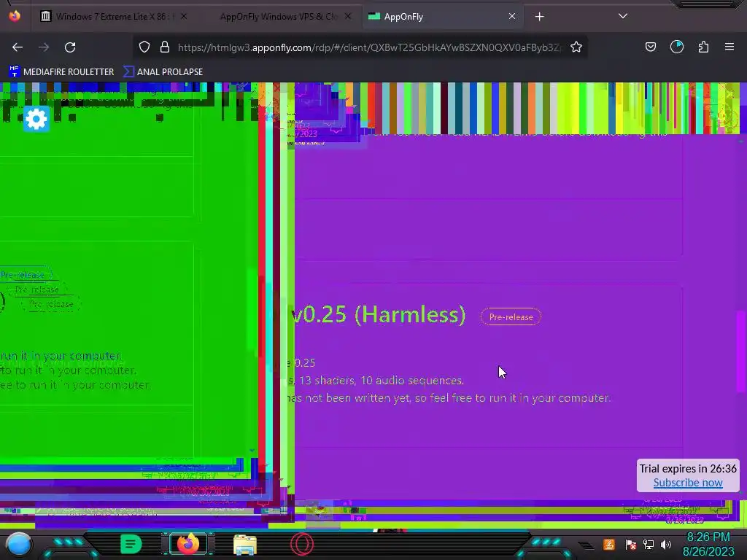Switch to AppOnFly Windows VPS tab
The height and width of the screenshot is (560, 747).
click(279, 17)
